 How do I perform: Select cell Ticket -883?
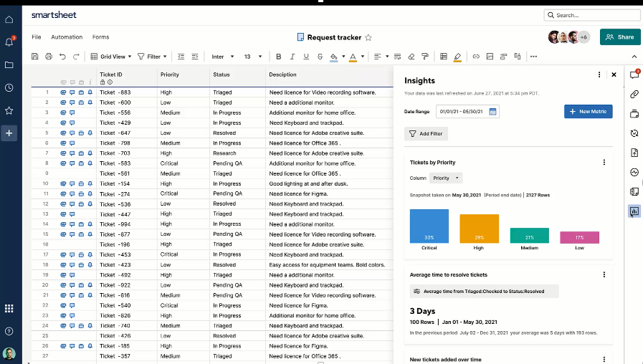127,92
